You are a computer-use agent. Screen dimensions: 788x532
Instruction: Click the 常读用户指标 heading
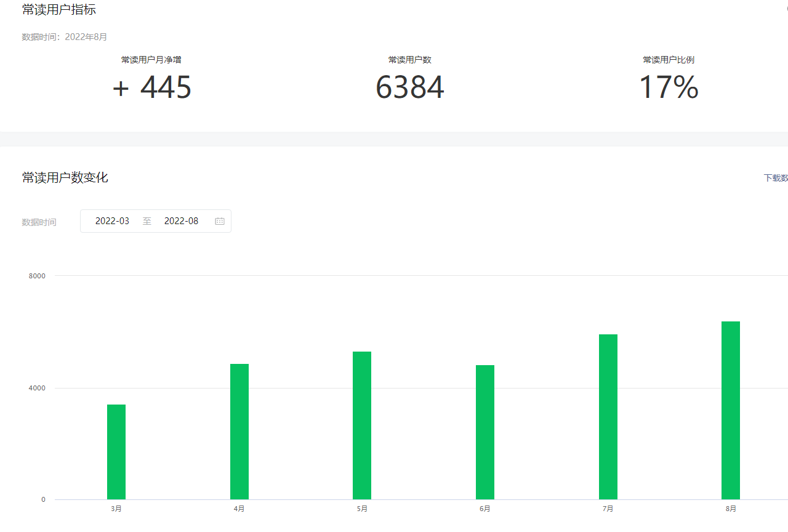pyautogui.click(x=59, y=9)
